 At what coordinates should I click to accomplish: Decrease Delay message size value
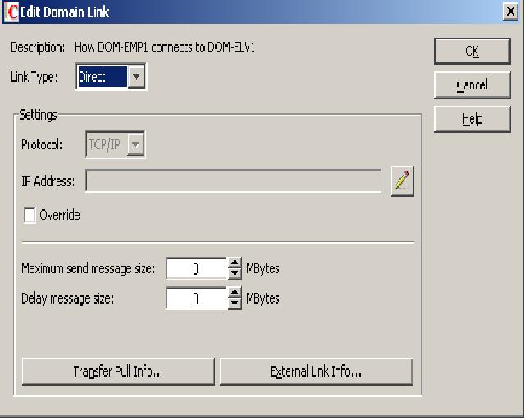point(235,304)
